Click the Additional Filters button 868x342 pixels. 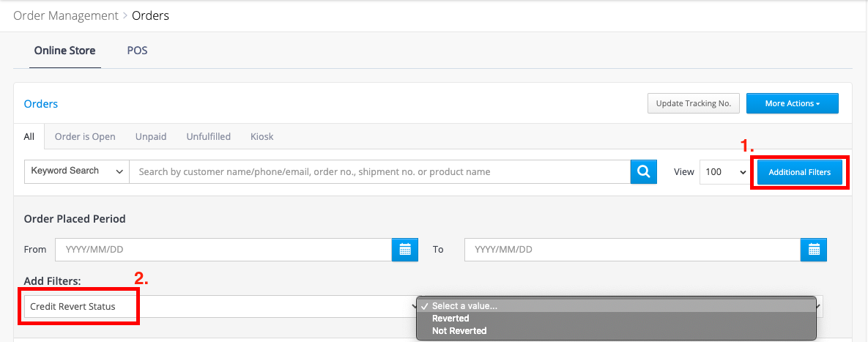[799, 172]
